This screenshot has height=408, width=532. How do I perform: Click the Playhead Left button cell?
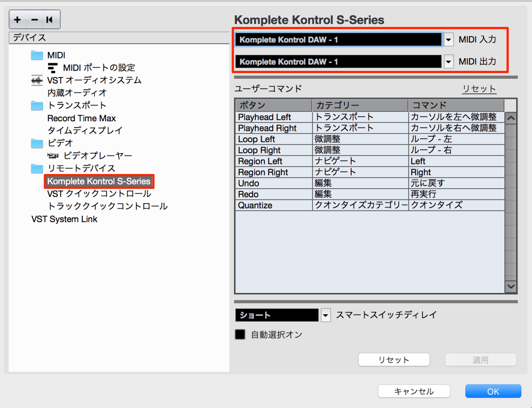274,117
